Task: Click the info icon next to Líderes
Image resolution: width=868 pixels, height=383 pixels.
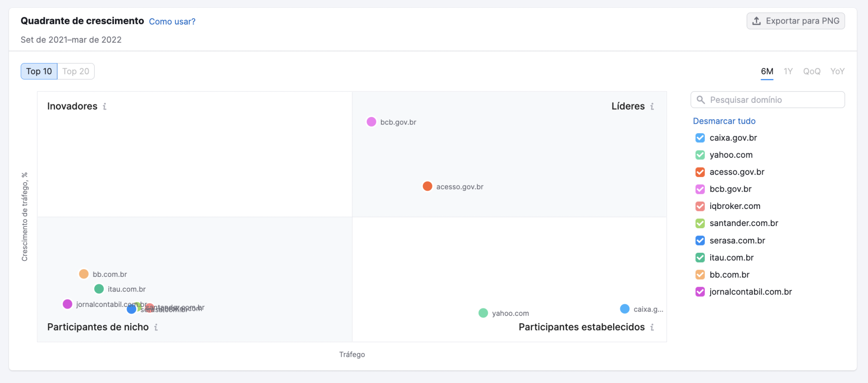Action: click(x=652, y=106)
